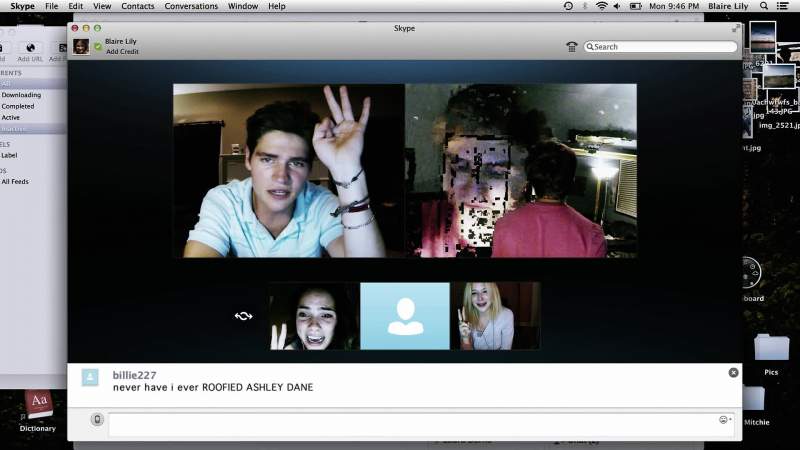
Task: Click in the chat message input box
Action: pos(421,424)
